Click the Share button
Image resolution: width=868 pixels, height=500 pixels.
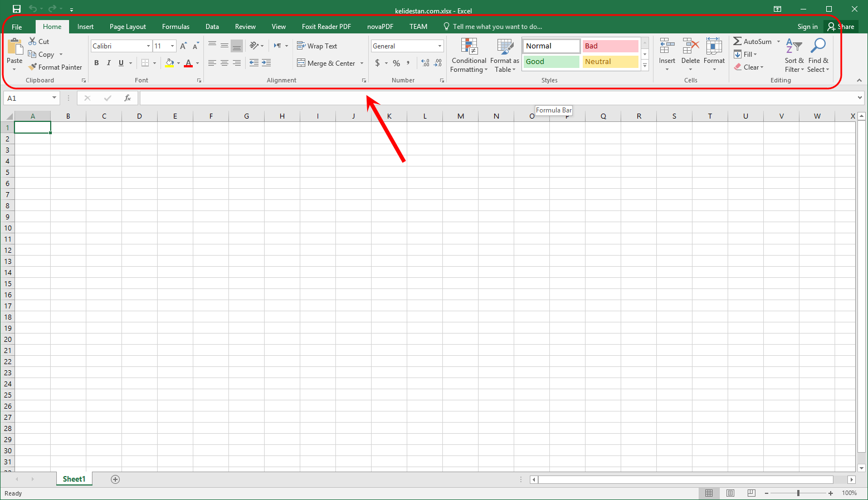click(x=841, y=27)
